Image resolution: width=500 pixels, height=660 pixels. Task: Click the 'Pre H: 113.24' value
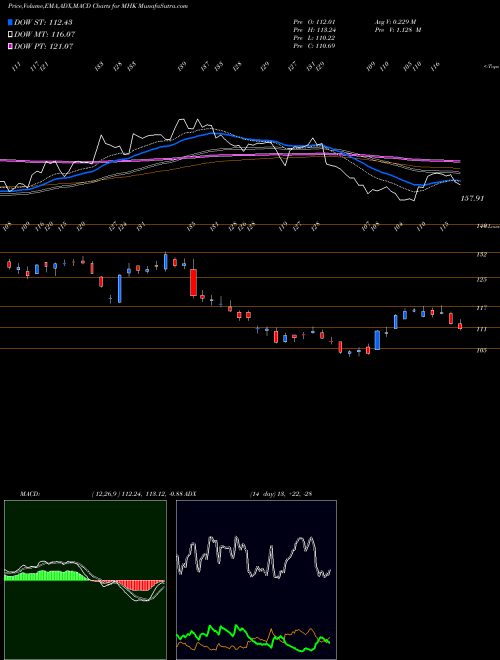coord(314,30)
